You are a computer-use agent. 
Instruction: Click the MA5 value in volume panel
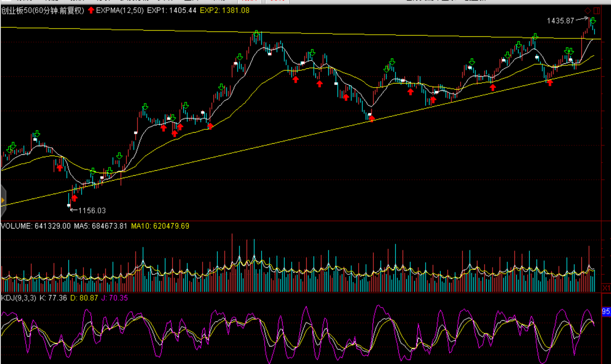point(101,226)
